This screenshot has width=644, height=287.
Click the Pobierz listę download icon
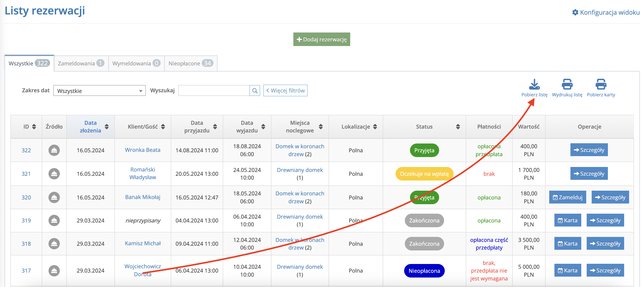534,84
